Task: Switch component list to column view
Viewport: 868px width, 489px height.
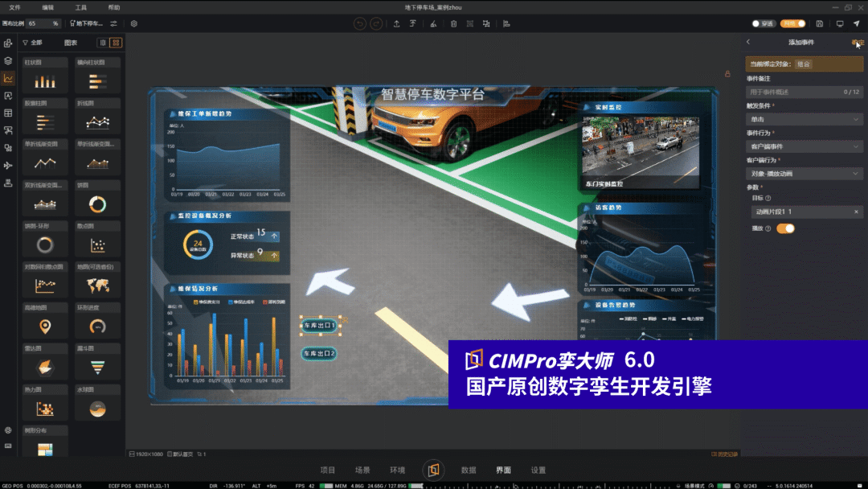Action: pyautogui.click(x=103, y=43)
